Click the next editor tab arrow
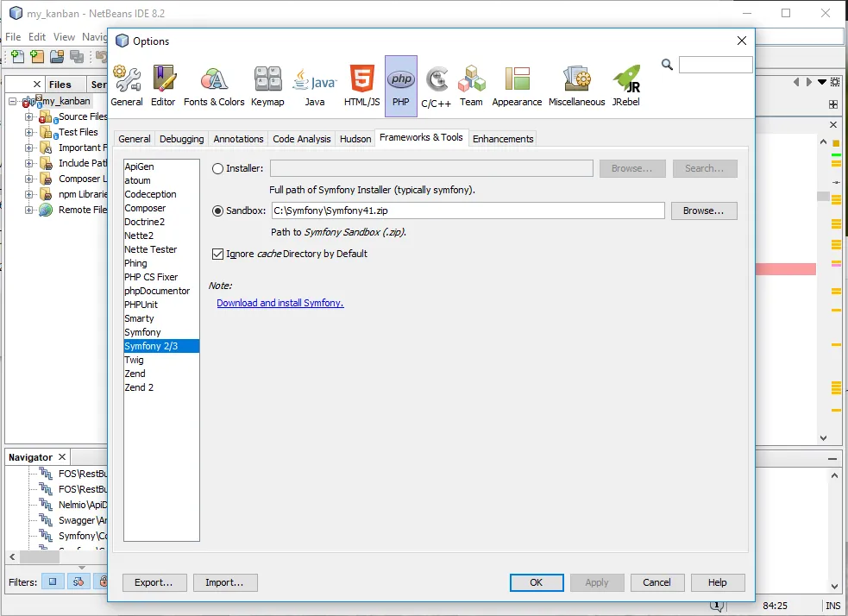848x616 pixels. click(809, 82)
